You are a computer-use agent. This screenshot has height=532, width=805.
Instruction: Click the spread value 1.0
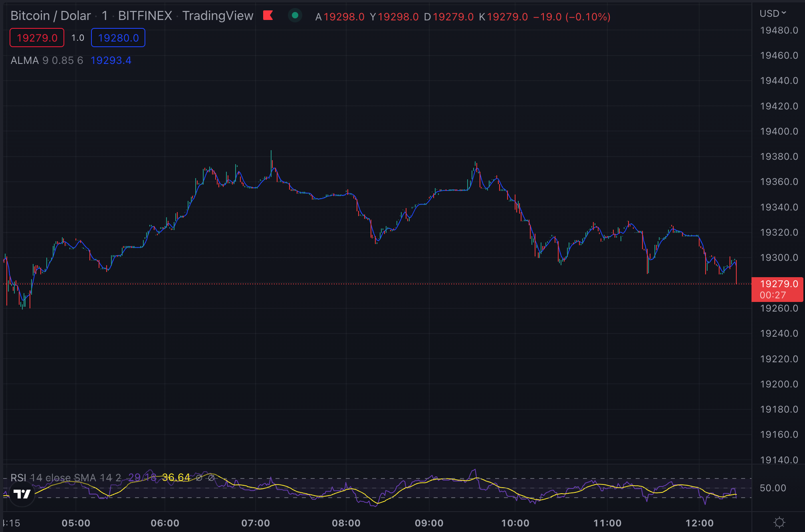coord(78,38)
